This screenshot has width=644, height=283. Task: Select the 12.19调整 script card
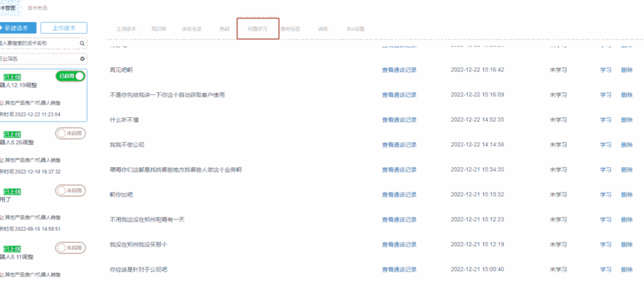click(x=43, y=96)
